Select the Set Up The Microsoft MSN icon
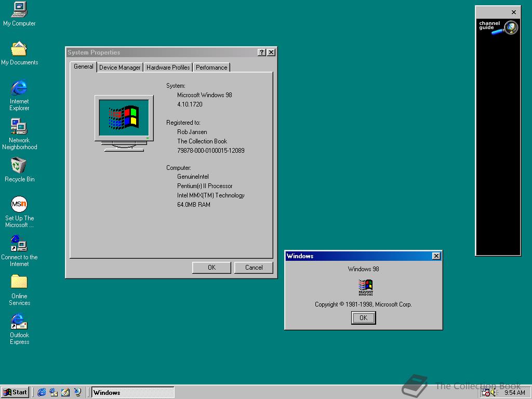The image size is (532, 399). (19, 212)
